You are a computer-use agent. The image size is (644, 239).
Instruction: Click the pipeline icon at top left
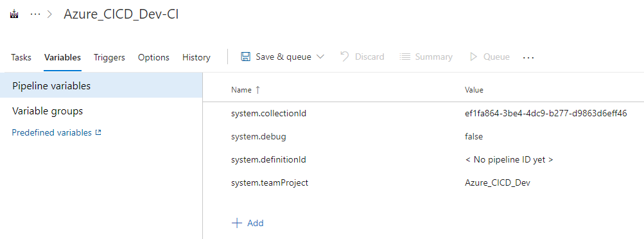click(x=14, y=14)
